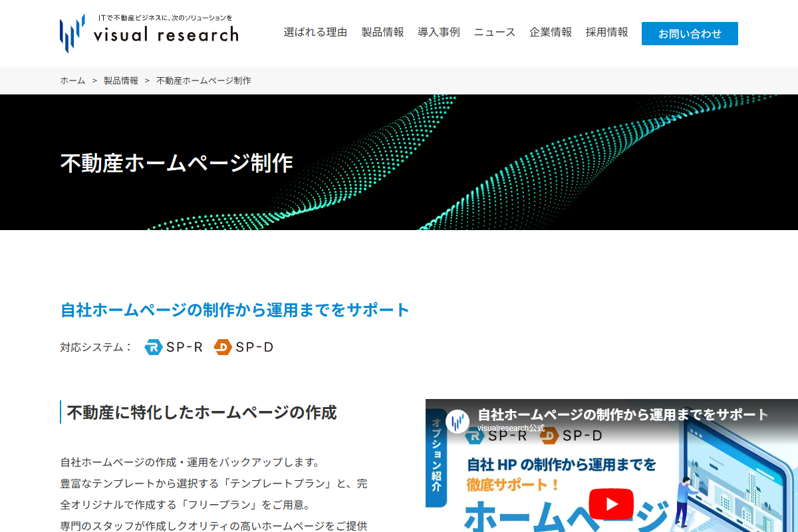The height and width of the screenshot is (532, 798).
Task: Go to 導入事例 in navigation
Action: (438, 32)
